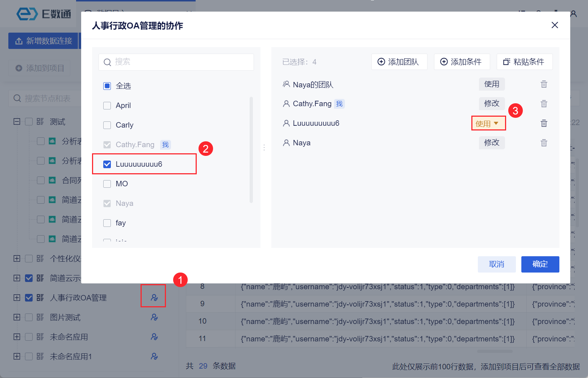Remove Naya with the trash icon
This screenshot has height=378, width=588.
coord(544,143)
